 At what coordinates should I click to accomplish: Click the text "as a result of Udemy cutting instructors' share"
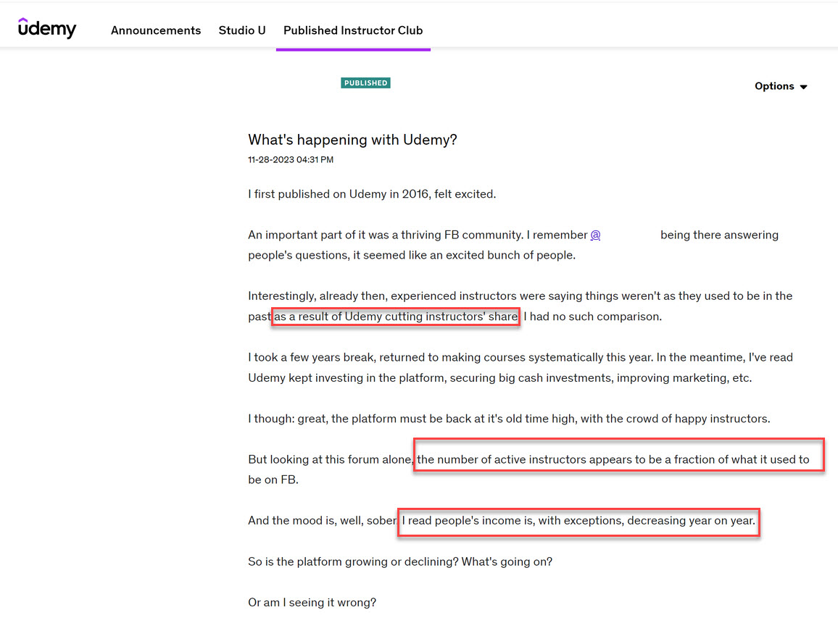pos(396,317)
